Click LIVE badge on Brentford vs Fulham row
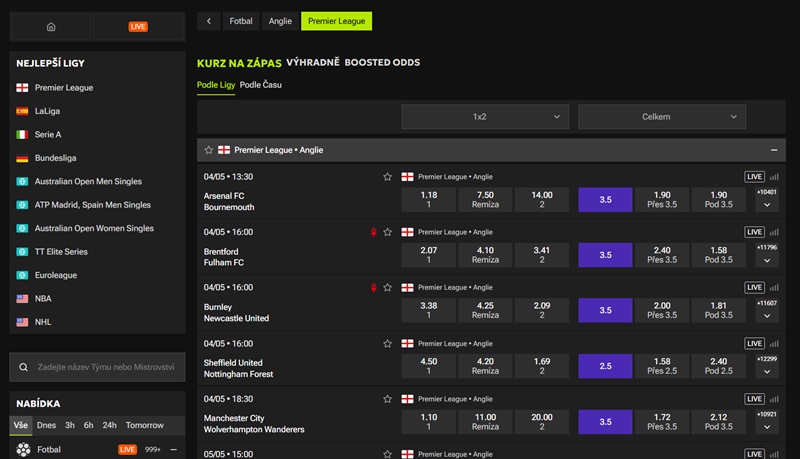This screenshot has height=459, width=800. pos(754,232)
